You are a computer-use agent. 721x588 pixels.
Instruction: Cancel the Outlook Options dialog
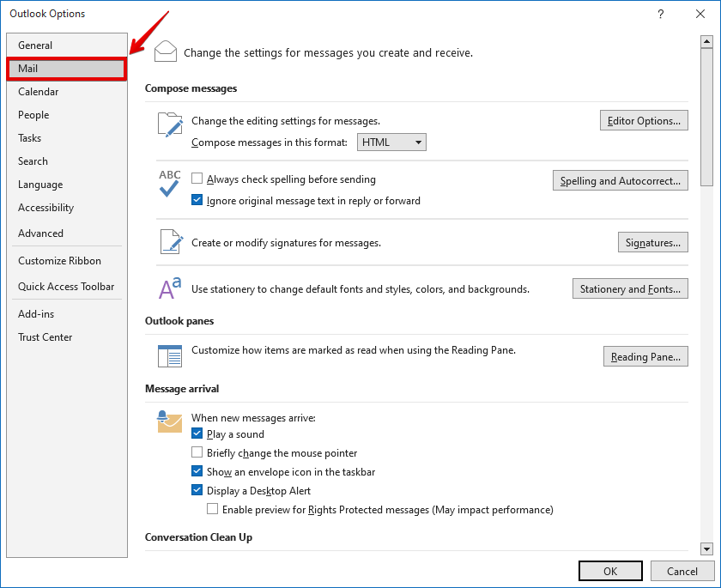[x=682, y=571]
